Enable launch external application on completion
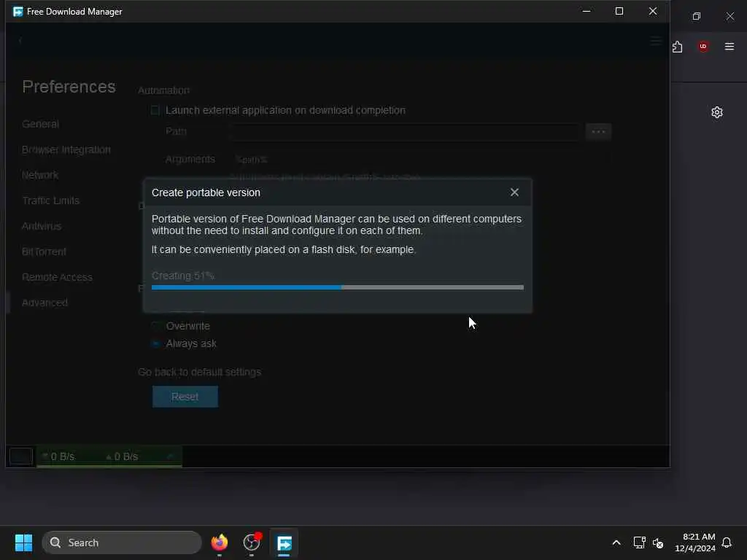 155,111
